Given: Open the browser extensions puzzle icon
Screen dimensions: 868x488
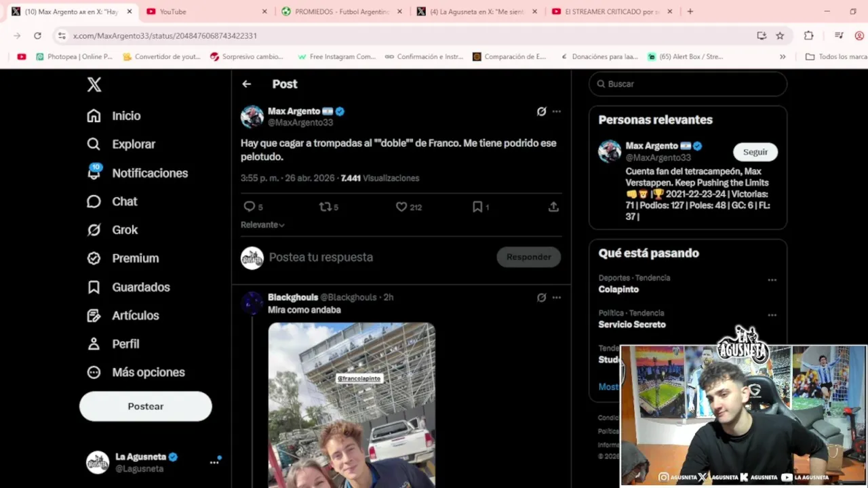Looking at the screenshot, I should pyautogui.click(x=808, y=36).
